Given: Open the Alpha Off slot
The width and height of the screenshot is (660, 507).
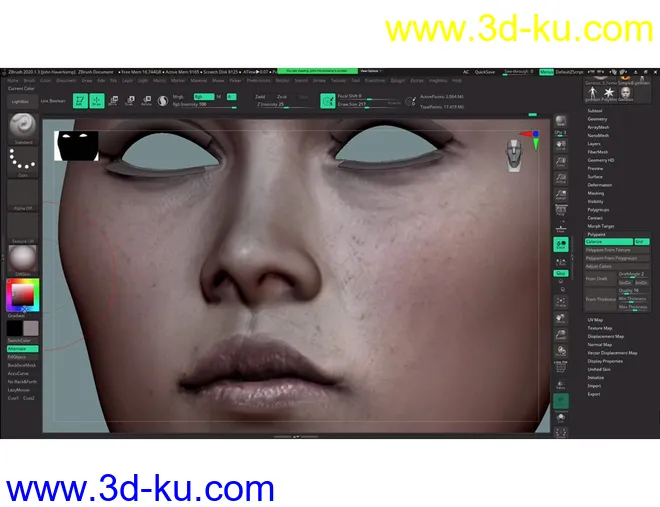Looking at the screenshot, I should tap(23, 195).
